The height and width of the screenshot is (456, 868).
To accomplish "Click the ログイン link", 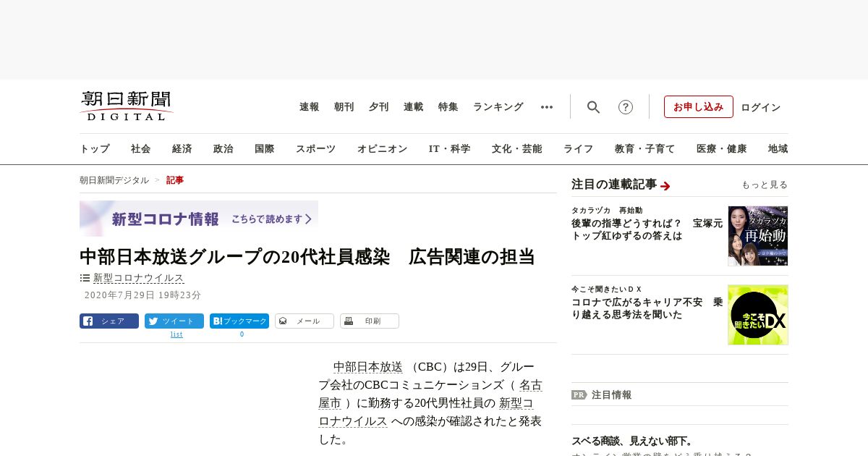I will pos(761,107).
